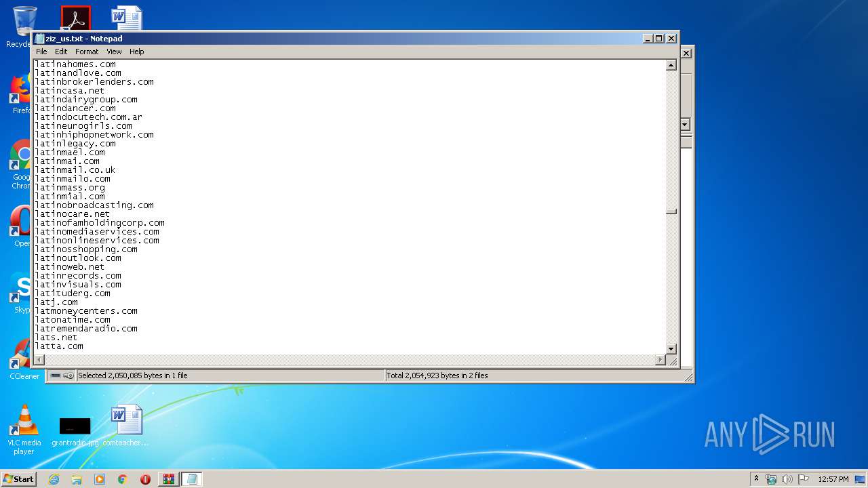This screenshot has height=488, width=868.
Task: Click the Adobe Acrobat desktop icon
Action: tap(75, 18)
